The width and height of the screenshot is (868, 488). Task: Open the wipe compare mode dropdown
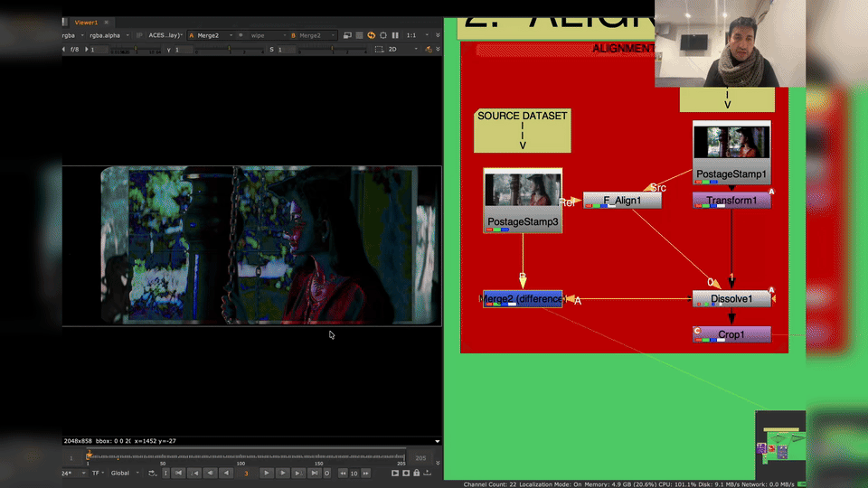pos(268,35)
